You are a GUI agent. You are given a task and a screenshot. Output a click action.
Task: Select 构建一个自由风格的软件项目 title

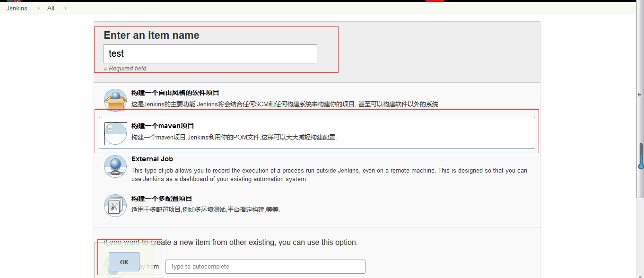coord(175,93)
